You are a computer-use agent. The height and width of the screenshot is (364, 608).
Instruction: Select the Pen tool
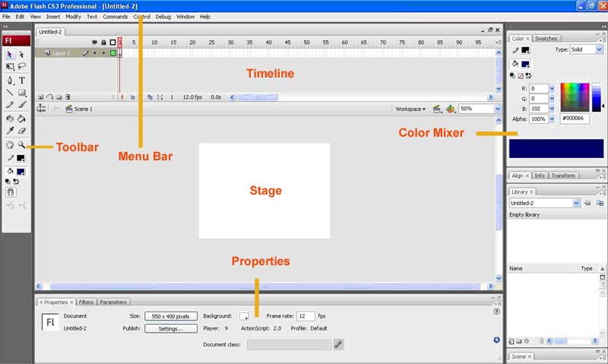click(10, 81)
